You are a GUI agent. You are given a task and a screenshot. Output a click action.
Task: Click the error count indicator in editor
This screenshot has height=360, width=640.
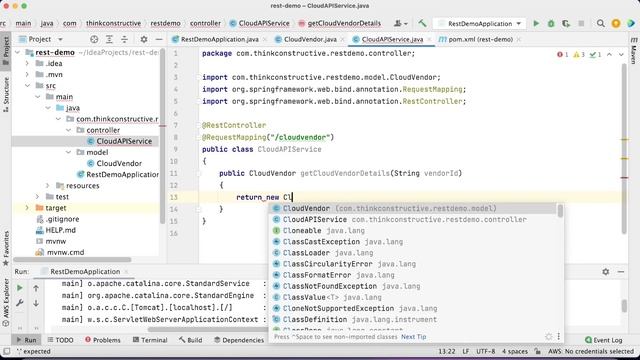(x=563, y=54)
